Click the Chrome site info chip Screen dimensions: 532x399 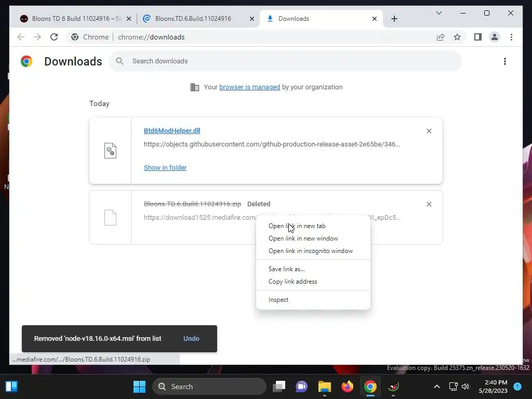pos(90,37)
